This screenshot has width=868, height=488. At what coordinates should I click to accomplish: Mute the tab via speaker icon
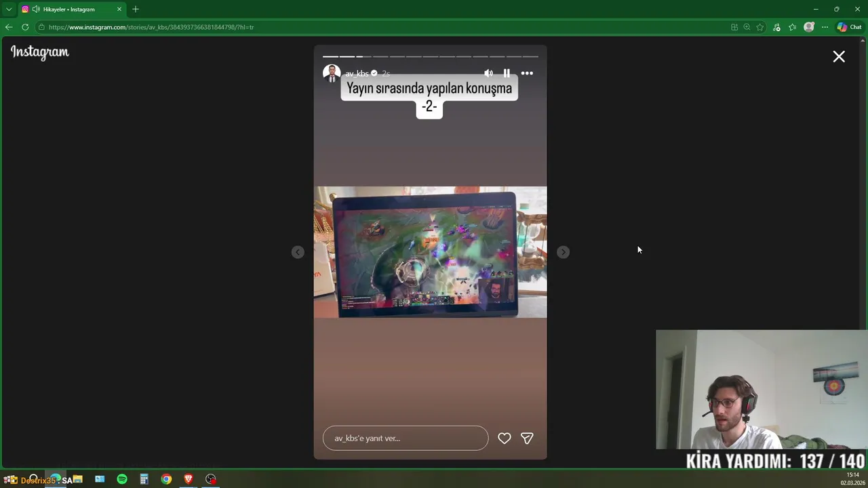[x=35, y=9]
